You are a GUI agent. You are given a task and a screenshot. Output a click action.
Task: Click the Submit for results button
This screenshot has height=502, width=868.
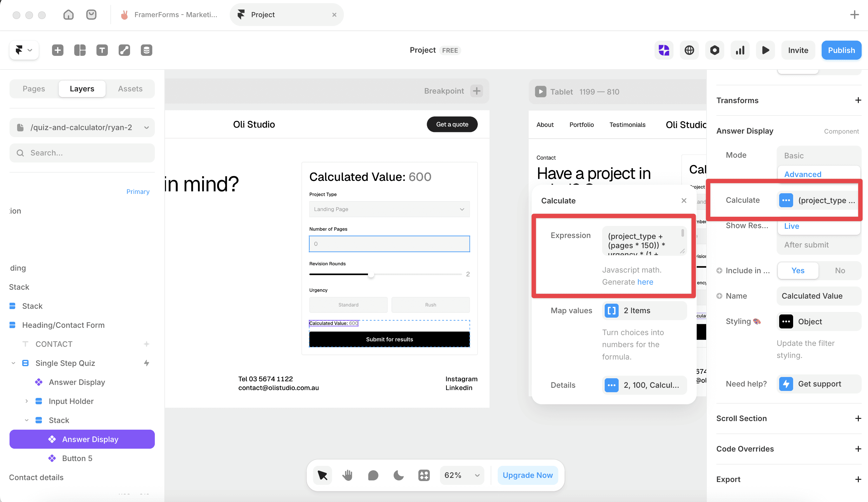[x=389, y=340]
